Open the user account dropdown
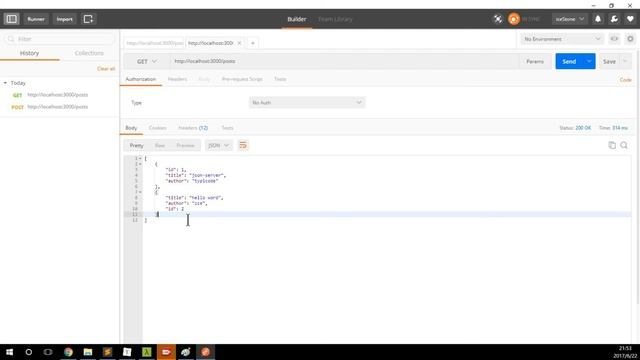This screenshot has height=360, width=640. [570, 19]
